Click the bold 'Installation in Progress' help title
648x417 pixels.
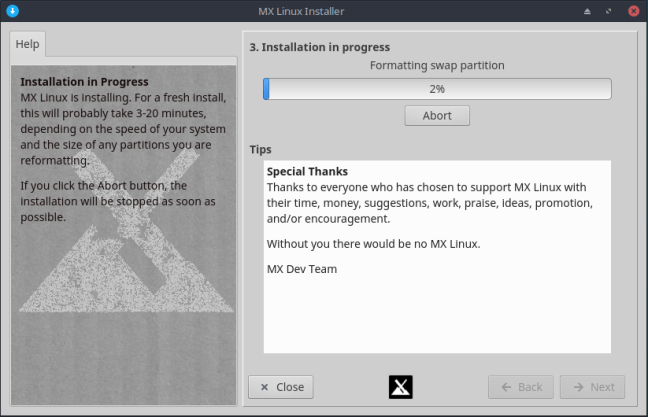[x=84, y=82]
